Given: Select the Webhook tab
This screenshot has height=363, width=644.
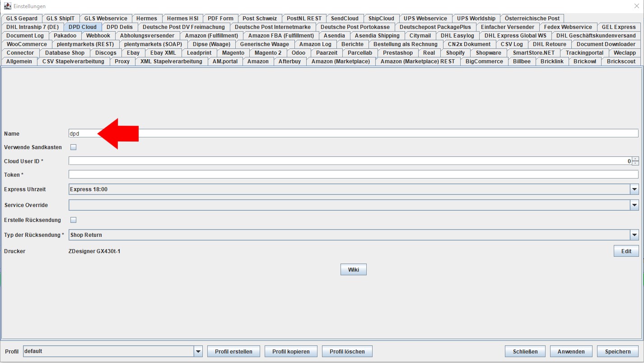Looking at the screenshot, I should pyautogui.click(x=98, y=36).
